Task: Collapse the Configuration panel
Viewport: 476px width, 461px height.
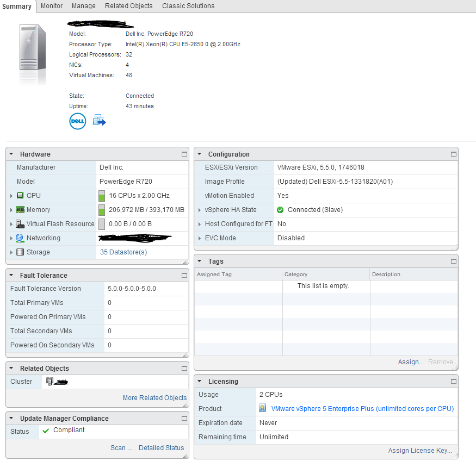Action: tap(200, 154)
